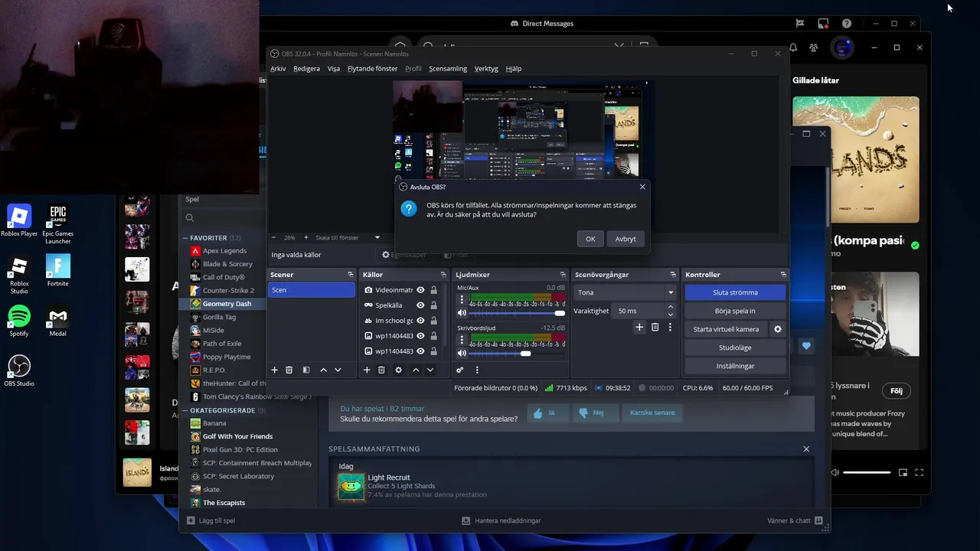Click the Sluta strömma button
980x551 pixels.
(x=735, y=292)
